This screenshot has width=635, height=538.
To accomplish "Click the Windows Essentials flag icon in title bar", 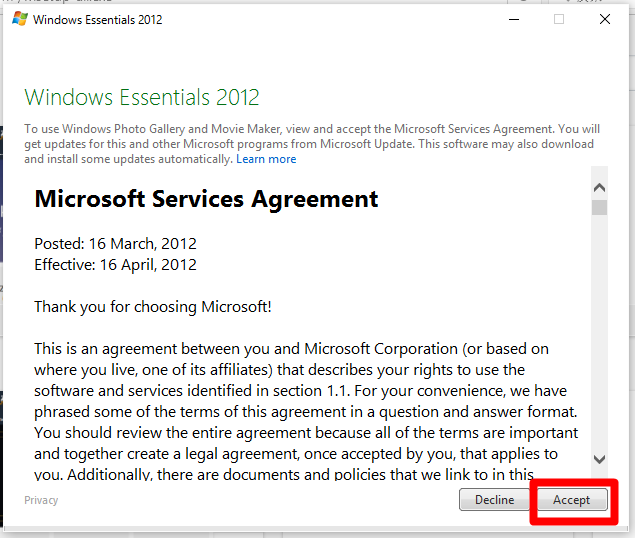I will [17, 19].
